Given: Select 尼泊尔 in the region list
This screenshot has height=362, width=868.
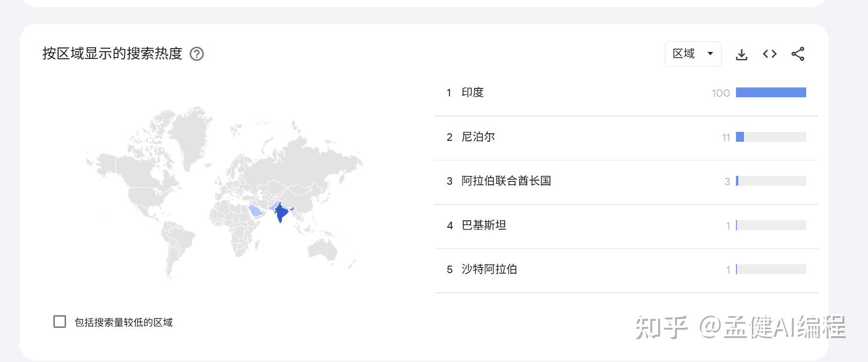Looking at the screenshot, I should tap(478, 137).
